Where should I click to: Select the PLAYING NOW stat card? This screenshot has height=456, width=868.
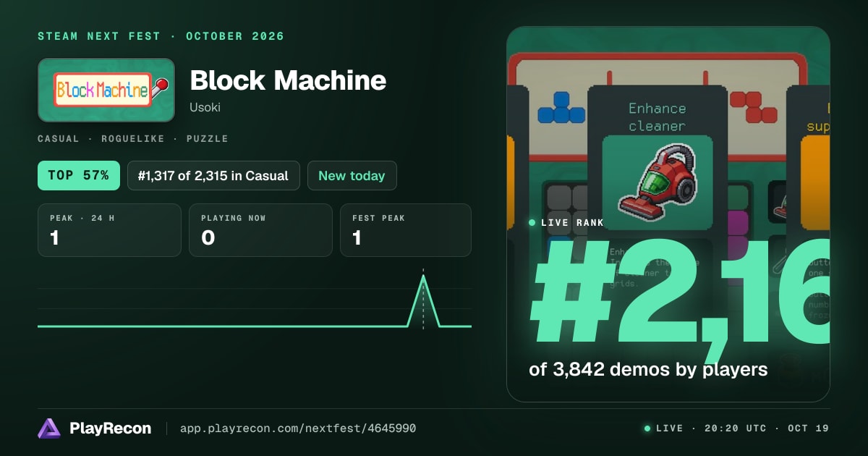click(260, 230)
